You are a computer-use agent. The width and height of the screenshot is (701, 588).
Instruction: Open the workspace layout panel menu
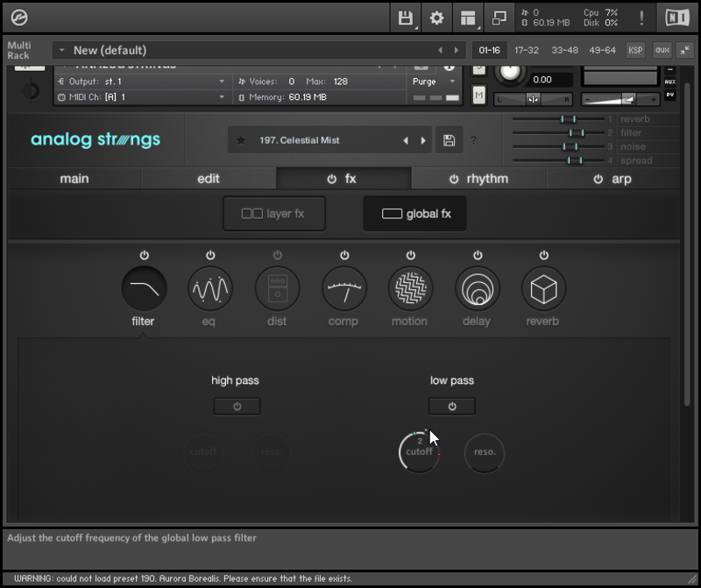[468, 18]
